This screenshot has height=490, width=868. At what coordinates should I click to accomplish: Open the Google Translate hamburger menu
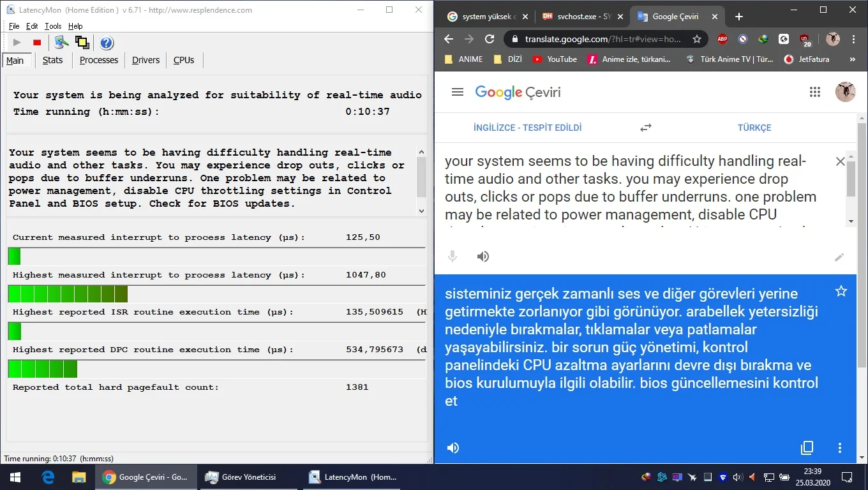[x=457, y=92]
